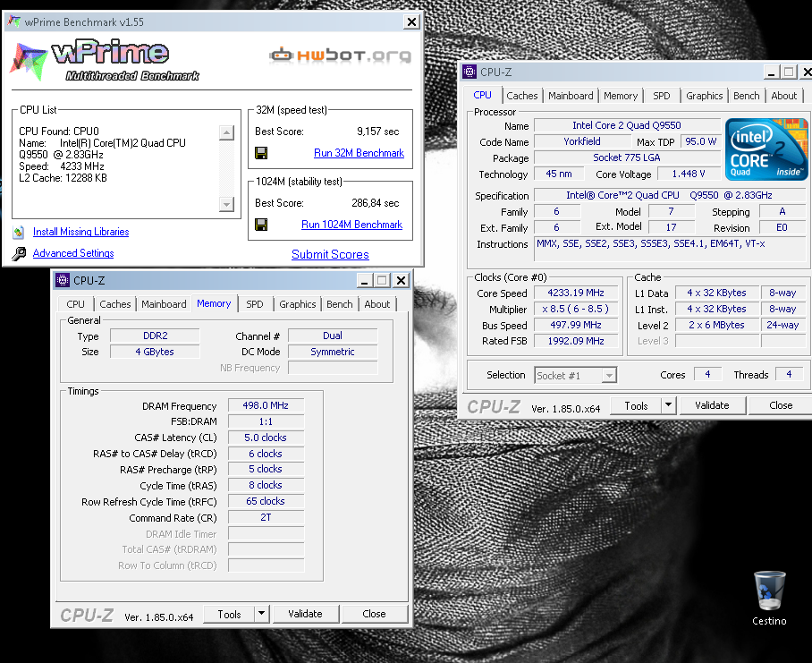Switch to Caches tab in Memory window

(115, 304)
